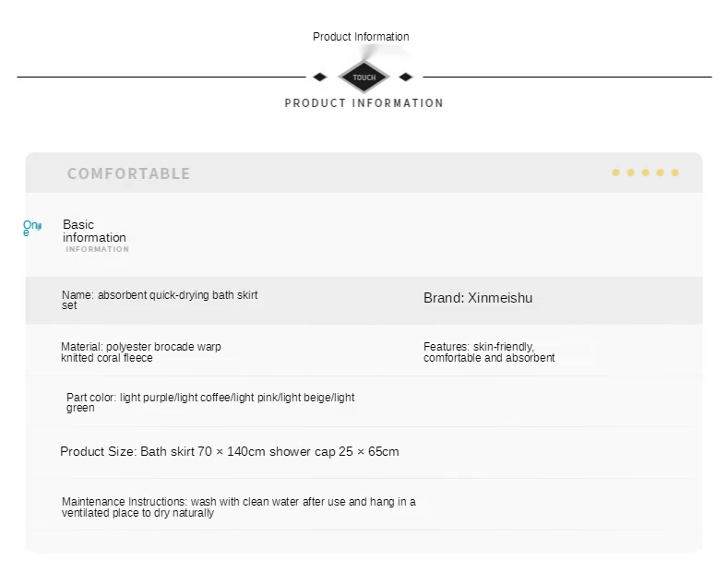Click the gray 'INFORMATION' subtitle
This screenshot has width=728, height=572.
click(x=97, y=249)
